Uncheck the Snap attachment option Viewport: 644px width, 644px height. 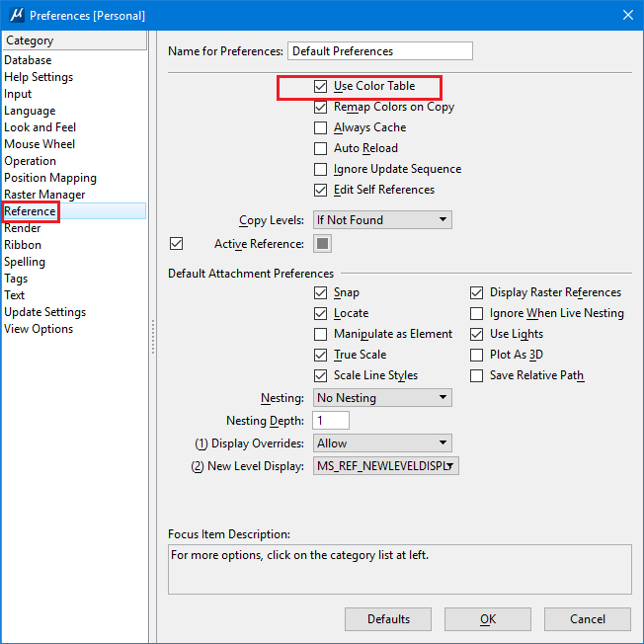320,292
